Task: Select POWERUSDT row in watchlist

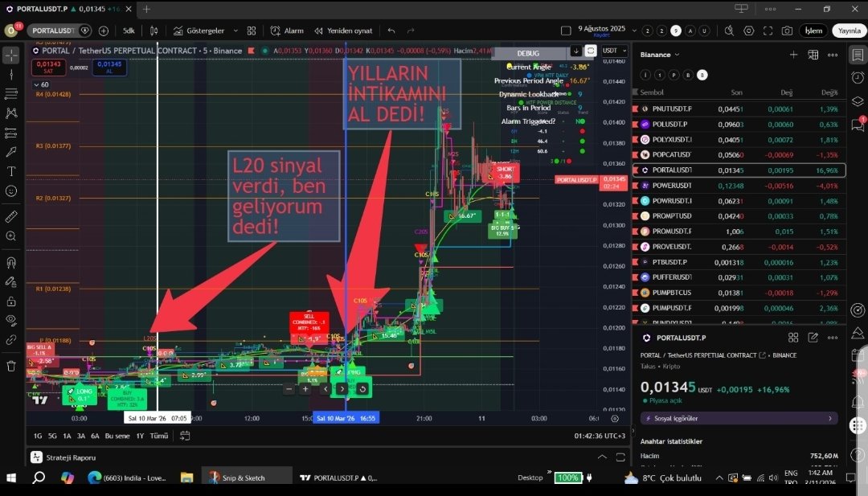Action: pyautogui.click(x=739, y=186)
